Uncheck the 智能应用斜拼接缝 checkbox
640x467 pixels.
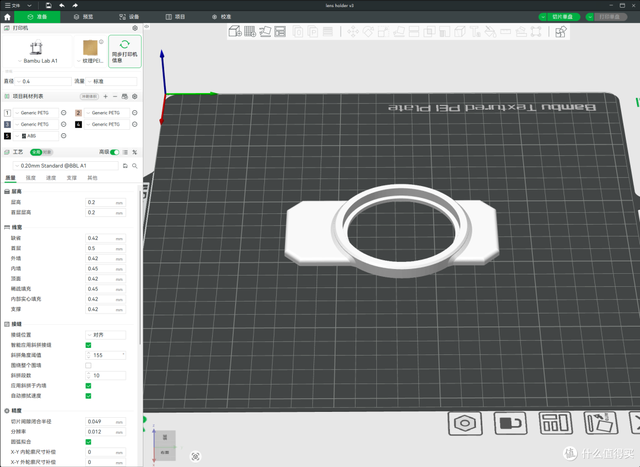88,345
